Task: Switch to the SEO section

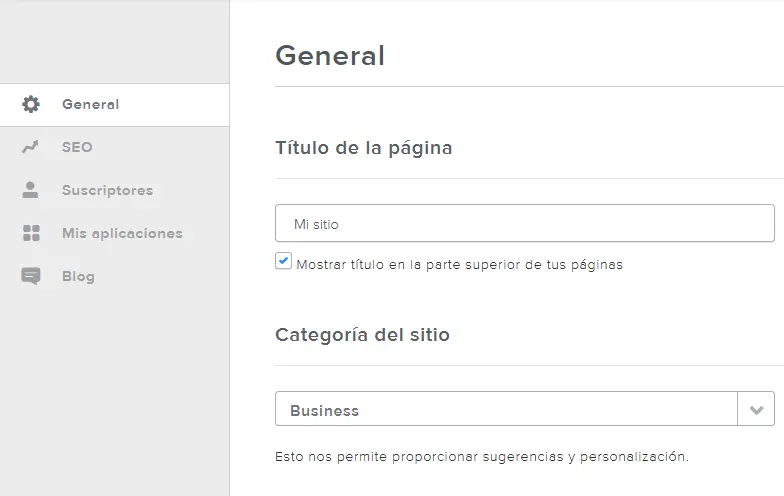Action: [x=77, y=147]
